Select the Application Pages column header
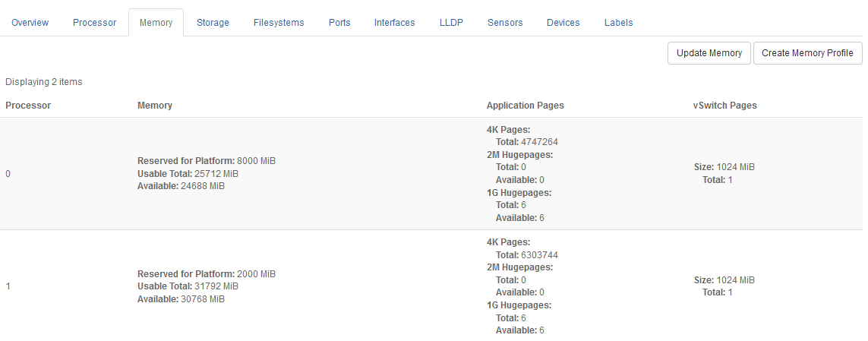 (525, 106)
